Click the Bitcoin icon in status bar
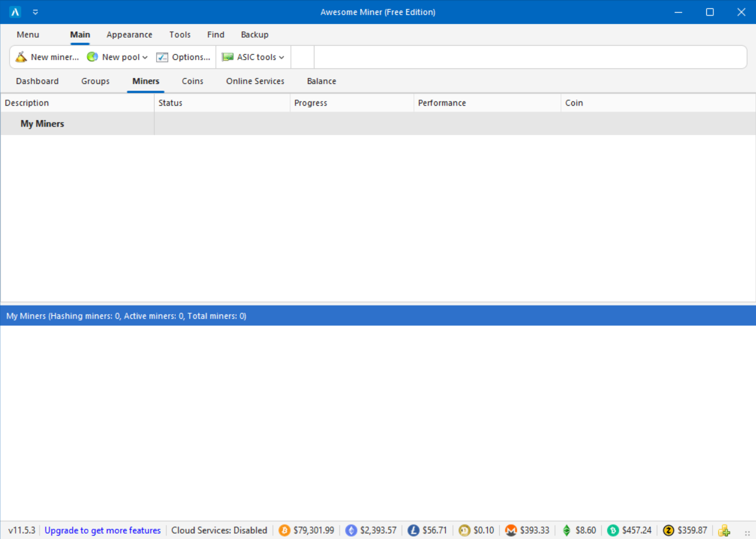 pos(284,531)
